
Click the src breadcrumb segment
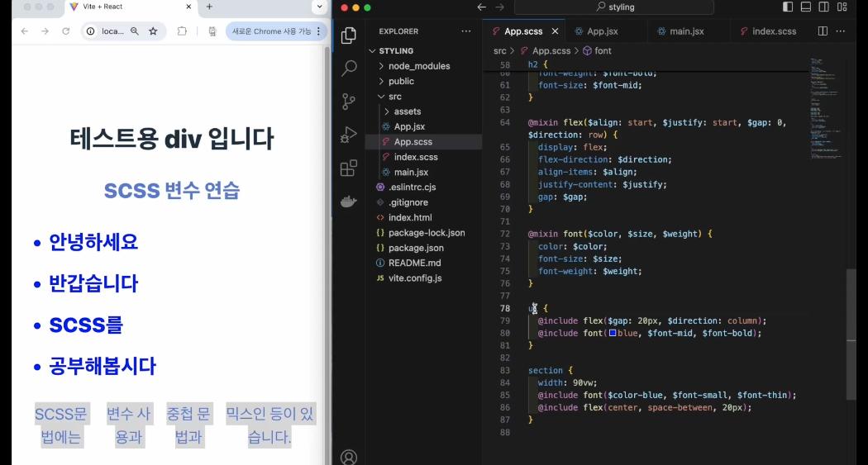[500, 51]
